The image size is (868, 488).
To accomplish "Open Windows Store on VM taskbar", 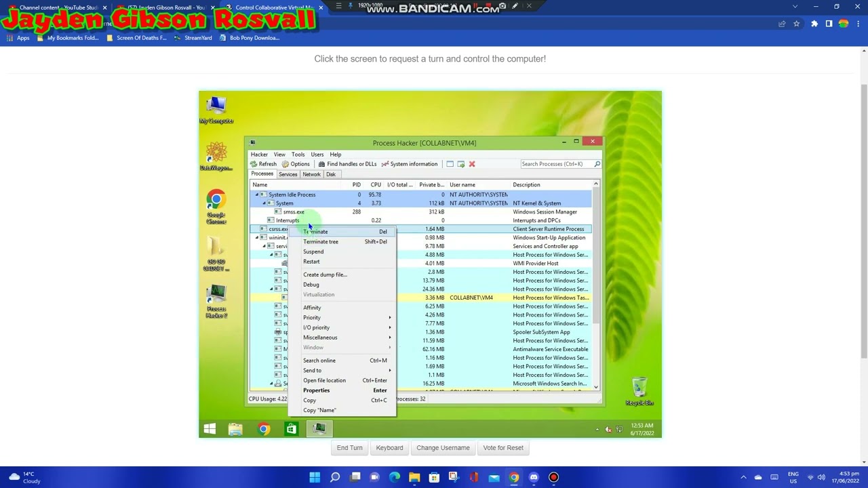I will (x=291, y=429).
